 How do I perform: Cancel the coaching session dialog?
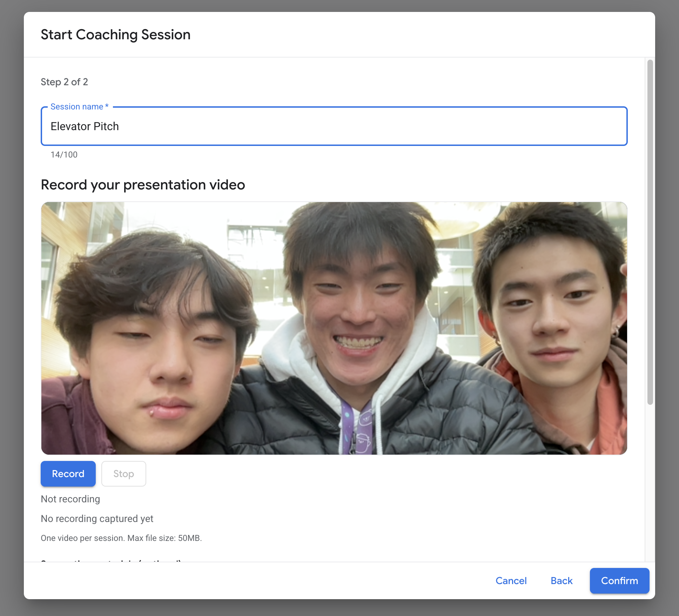tap(511, 581)
